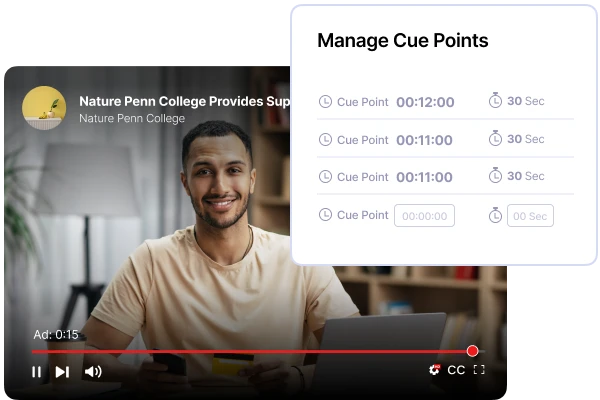Click the stopwatch icon in first cue row
Image resolution: width=600 pixels, height=400 pixels.
point(495,100)
